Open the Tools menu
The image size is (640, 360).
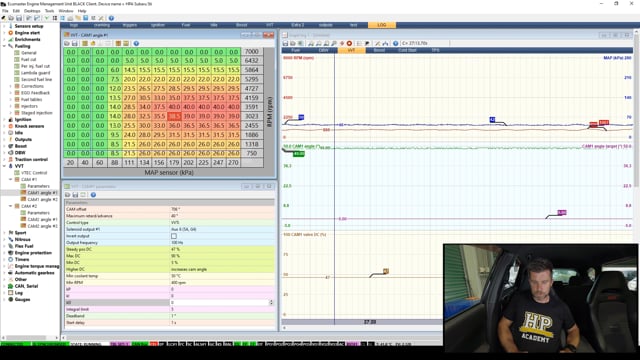[49, 11]
